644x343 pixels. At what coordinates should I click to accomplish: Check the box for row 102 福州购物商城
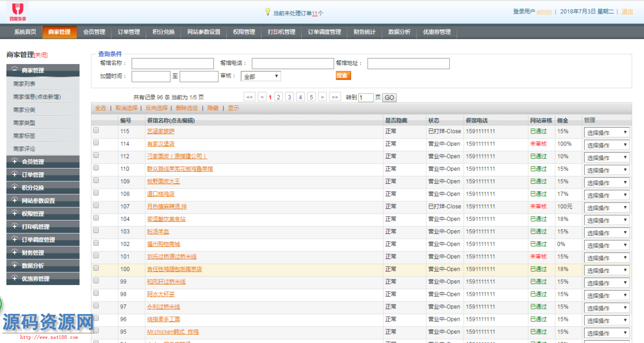(96, 243)
